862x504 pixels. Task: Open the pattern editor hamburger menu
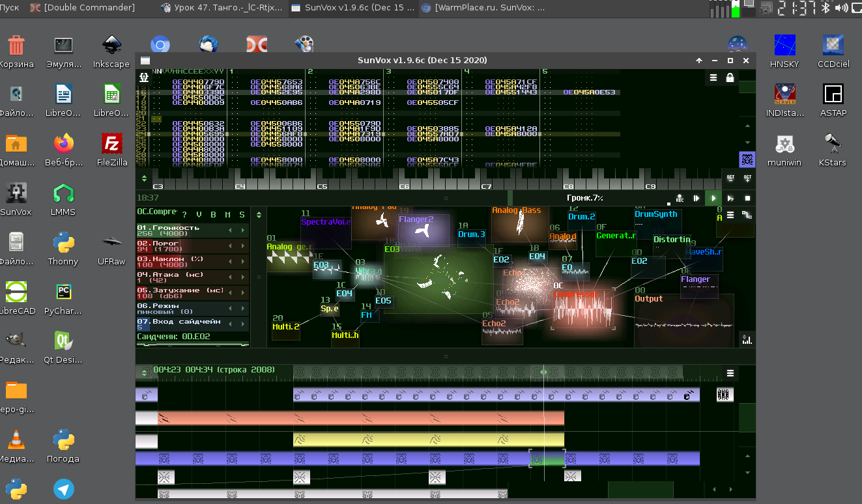[713, 77]
